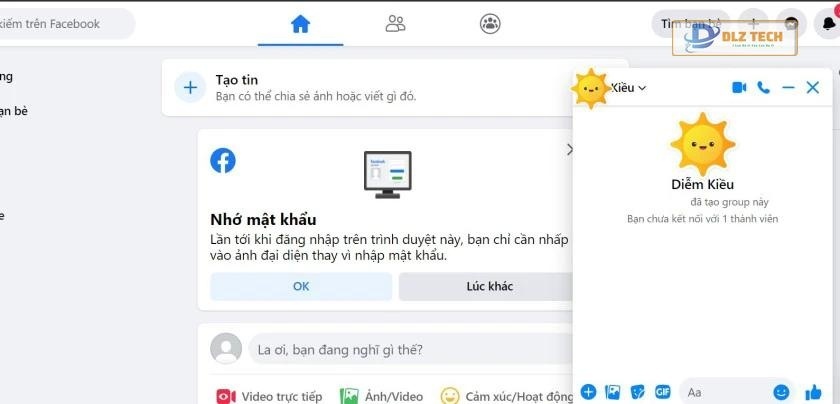Attach a photo in the chat box
The height and width of the screenshot is (404, 840).
point(612,392)
